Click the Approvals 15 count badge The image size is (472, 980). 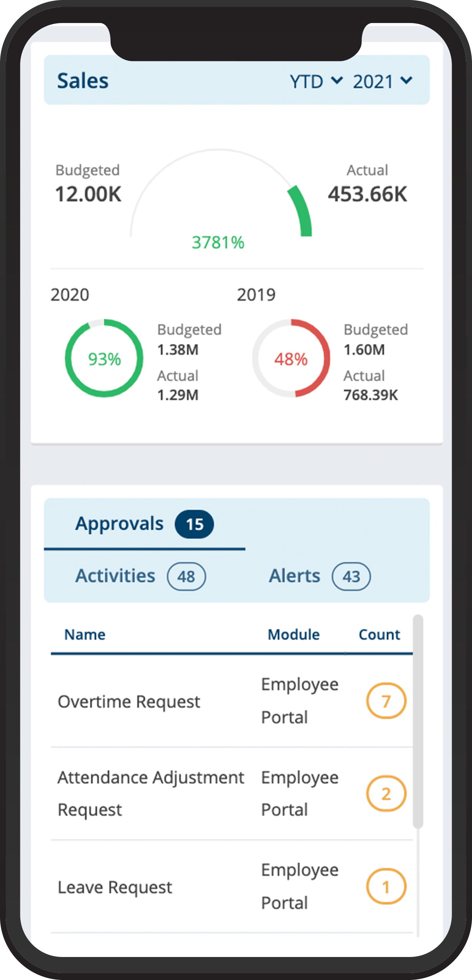tap(194, 524)
